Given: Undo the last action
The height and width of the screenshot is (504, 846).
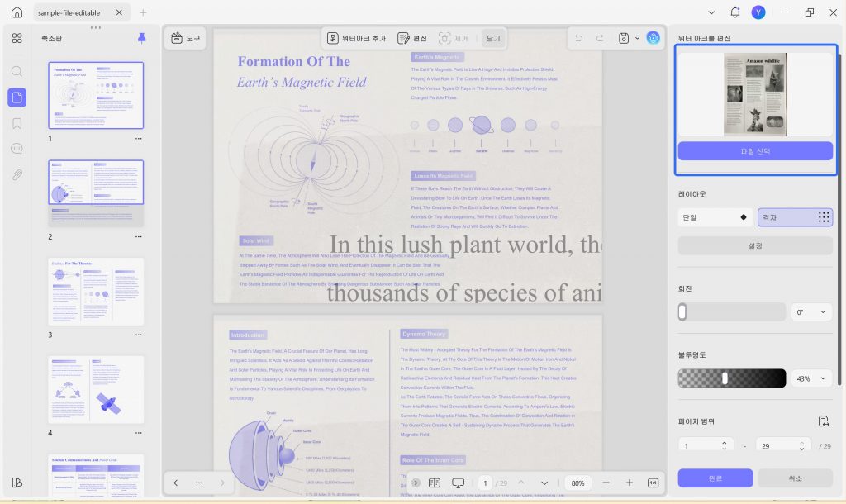Looking at the screenshot, I should point(579,38).
